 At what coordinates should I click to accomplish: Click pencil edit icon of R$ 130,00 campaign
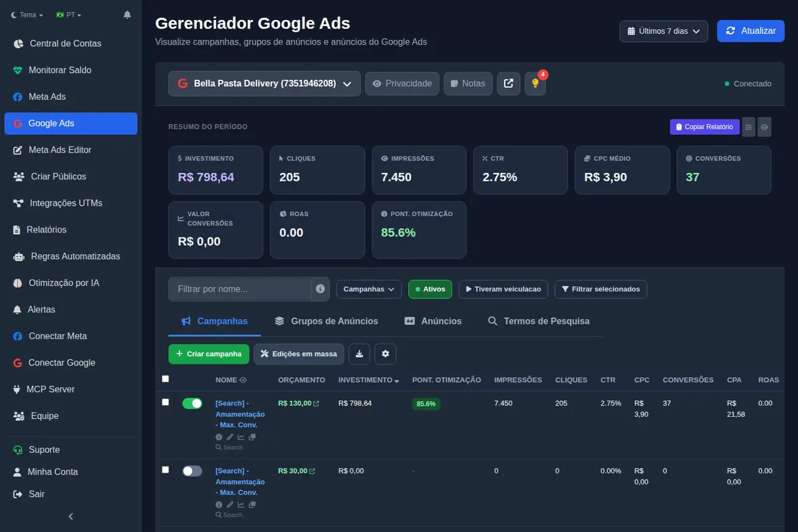tap(230, 437)
